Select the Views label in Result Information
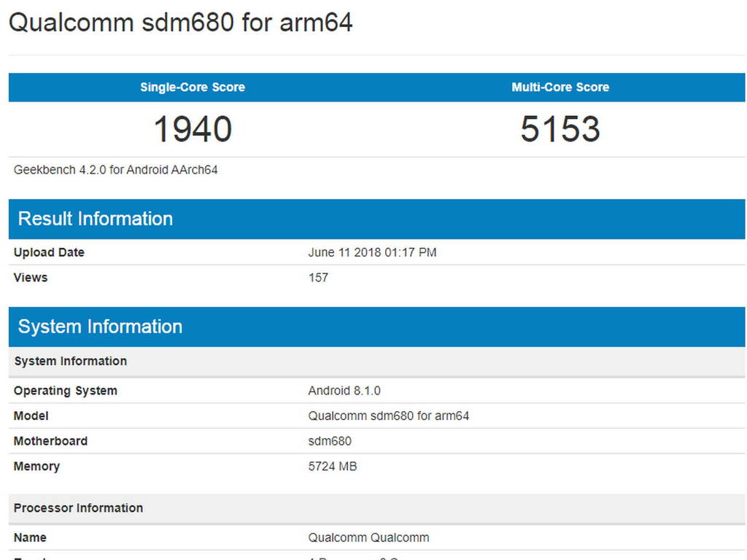Screen dimensions: 747x560 click(x=30, y=278)
